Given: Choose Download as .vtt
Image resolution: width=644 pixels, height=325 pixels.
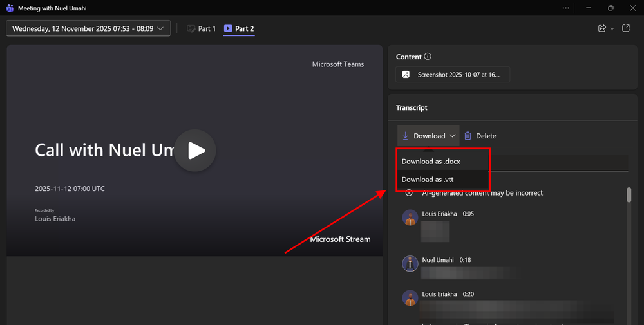Looking at the screenshot, I should (x=427, y=180).
